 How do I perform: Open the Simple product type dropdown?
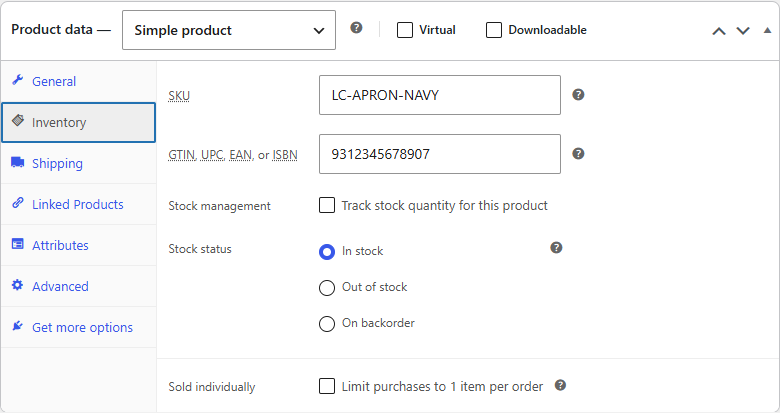coord(229,30)
